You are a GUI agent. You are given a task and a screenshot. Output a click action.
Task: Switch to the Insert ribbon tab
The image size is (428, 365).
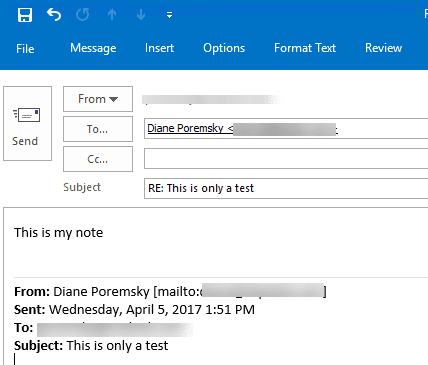pos(159,48)
